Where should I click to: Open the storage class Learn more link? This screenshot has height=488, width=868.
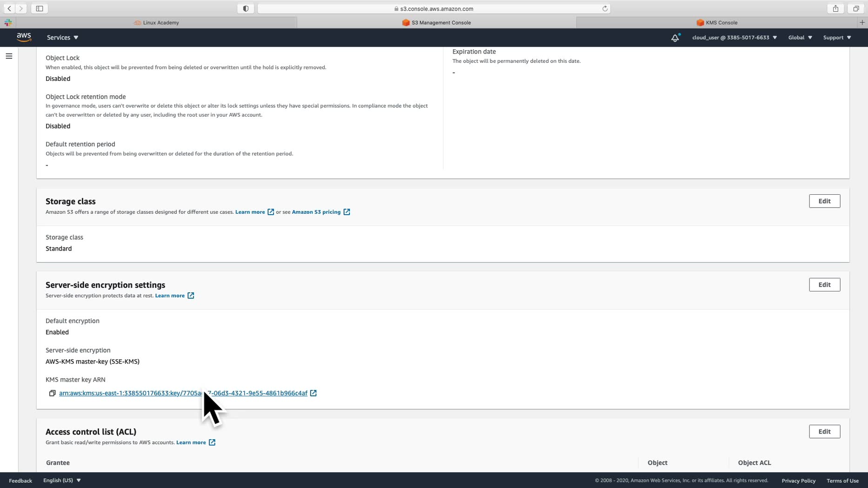click(x=250, y=212)
